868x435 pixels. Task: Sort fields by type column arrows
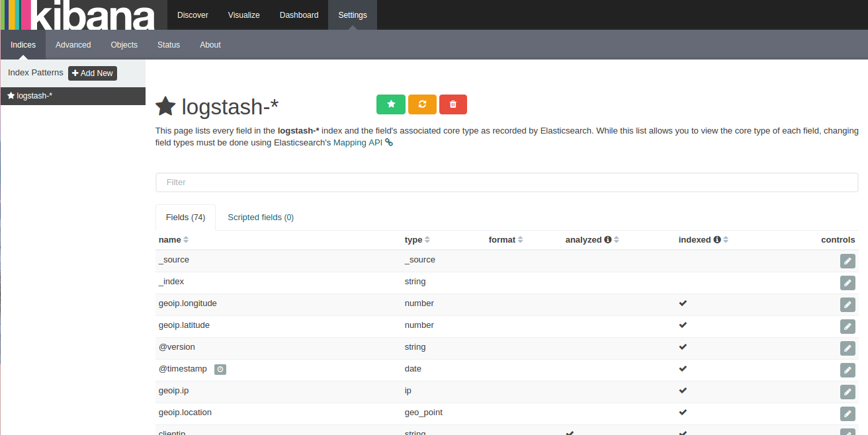(427, 240)
